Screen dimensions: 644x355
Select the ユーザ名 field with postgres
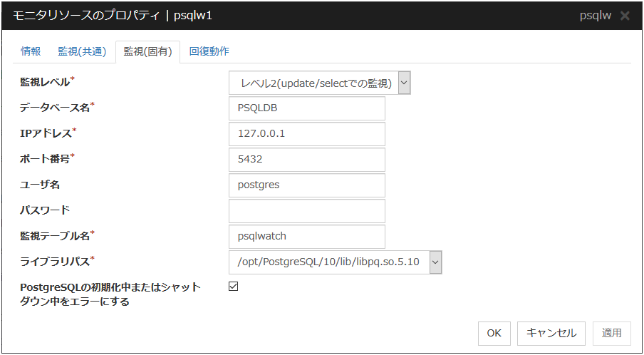point(306,185)
